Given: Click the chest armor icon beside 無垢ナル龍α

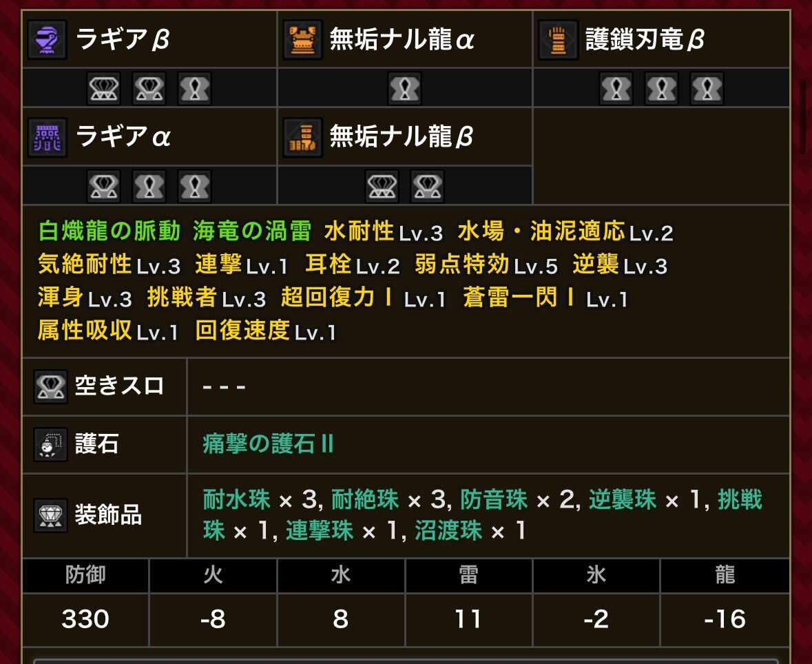Looking at the screenshot, I should 302,39.
